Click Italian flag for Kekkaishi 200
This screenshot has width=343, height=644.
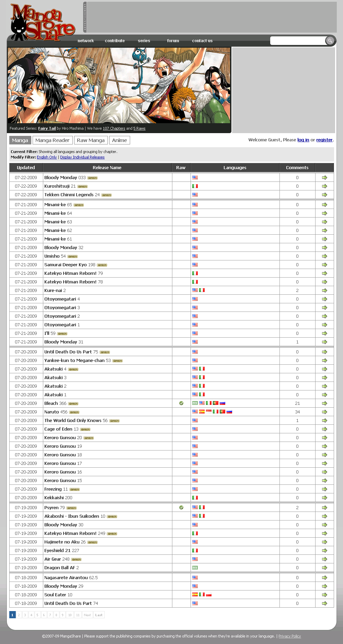(x=195, y=498)
